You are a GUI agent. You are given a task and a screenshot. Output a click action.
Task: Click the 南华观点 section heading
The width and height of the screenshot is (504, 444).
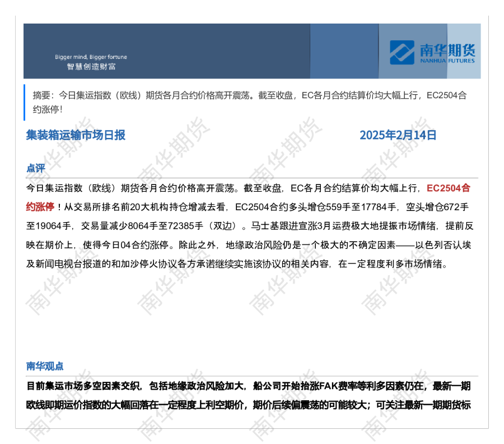coord(45,366)
